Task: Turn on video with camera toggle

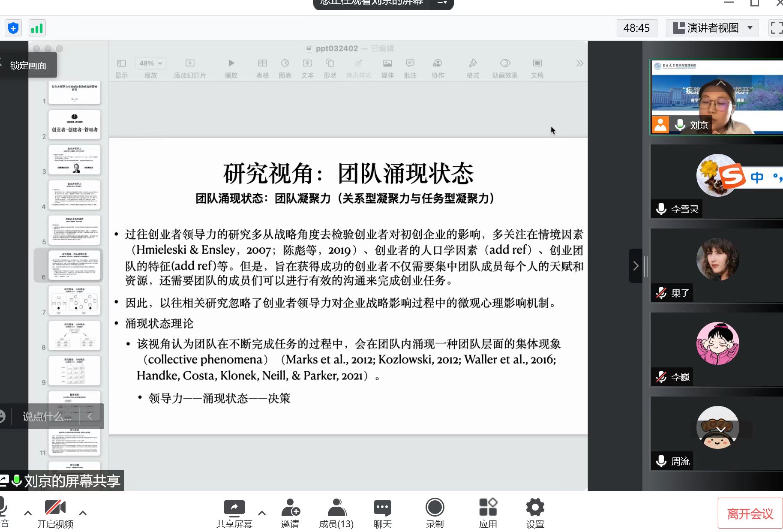Action: tap(55, 512)
